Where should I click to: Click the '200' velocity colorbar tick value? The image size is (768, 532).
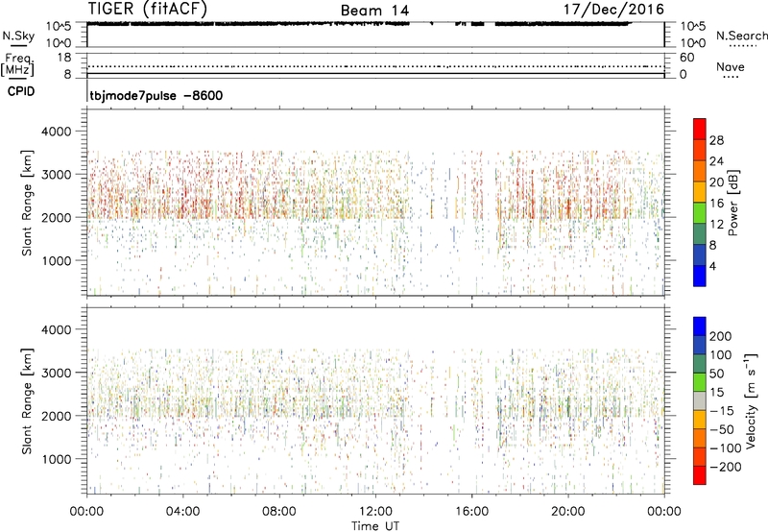[721, 336]
